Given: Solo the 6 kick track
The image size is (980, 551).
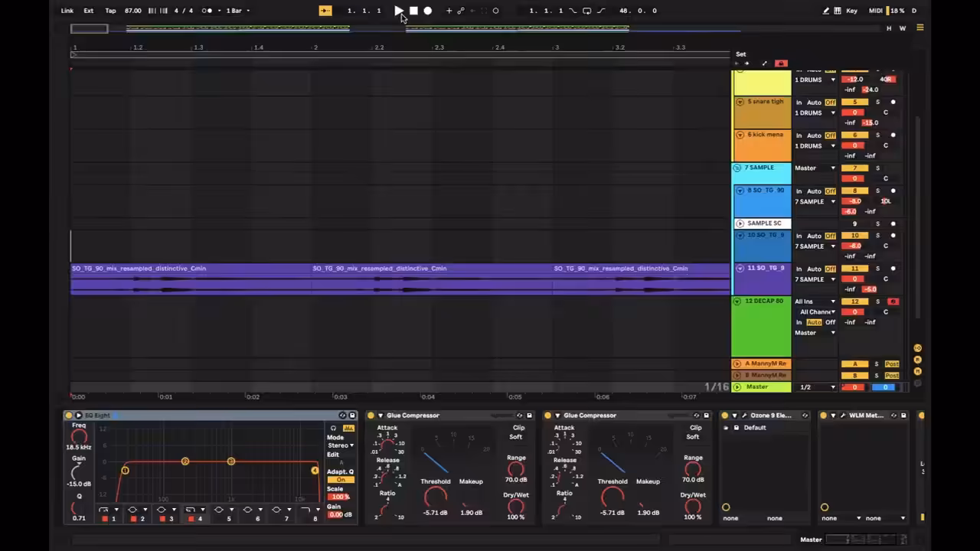Looking at the screenshot, I should [x=877, y=135].
